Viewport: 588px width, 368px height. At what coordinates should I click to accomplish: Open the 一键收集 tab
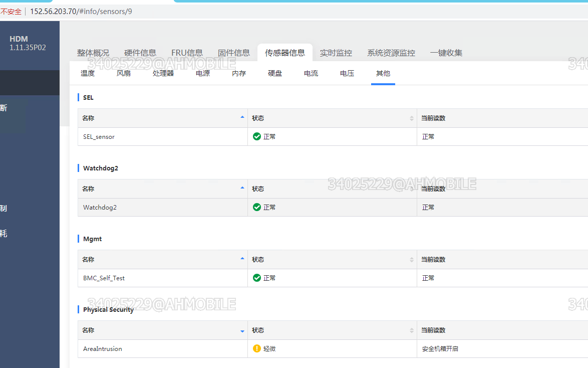pos(446,53)
